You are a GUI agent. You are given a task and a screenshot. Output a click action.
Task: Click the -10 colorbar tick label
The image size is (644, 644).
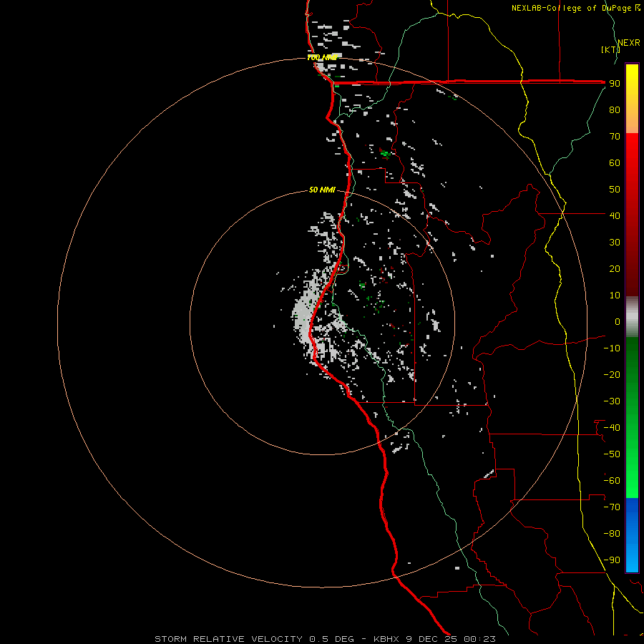tap(612, 348)
